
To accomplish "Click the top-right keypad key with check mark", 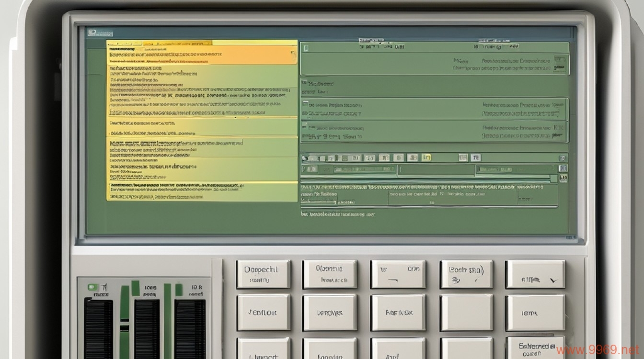I will point(536,274).
